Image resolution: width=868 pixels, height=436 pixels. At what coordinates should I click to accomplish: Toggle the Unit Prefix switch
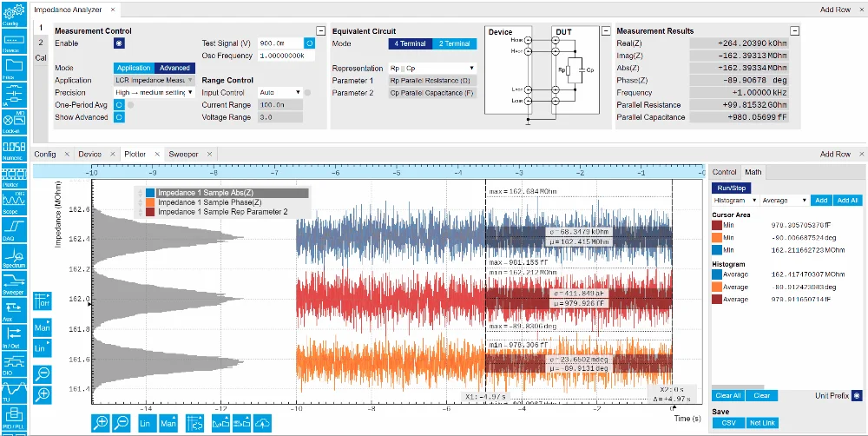[x=857, y=395]
